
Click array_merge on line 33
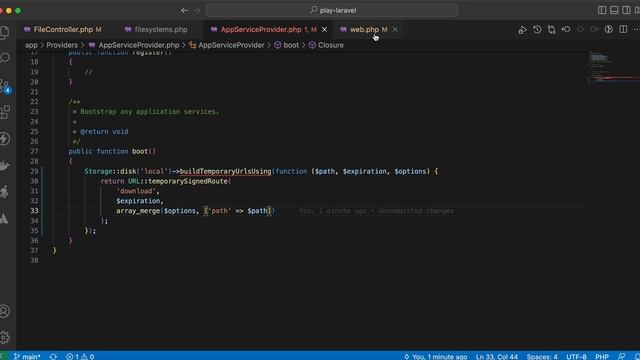click(138, 211)
